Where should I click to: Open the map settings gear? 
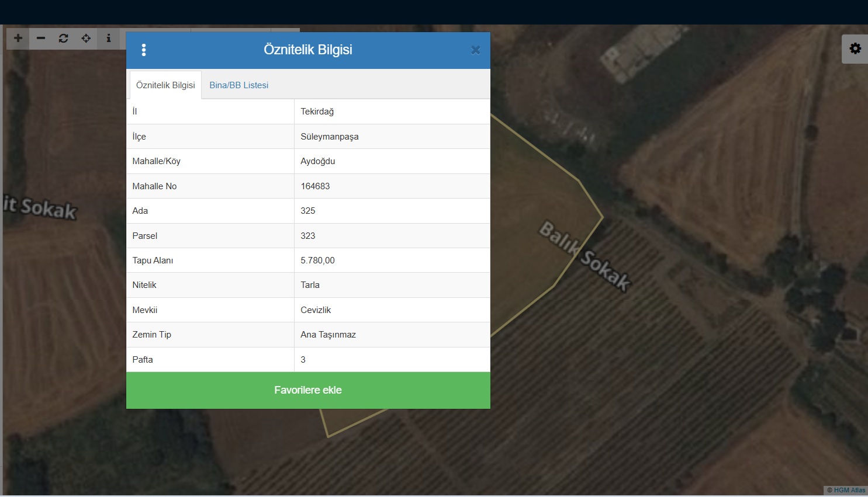click(855, 48)
